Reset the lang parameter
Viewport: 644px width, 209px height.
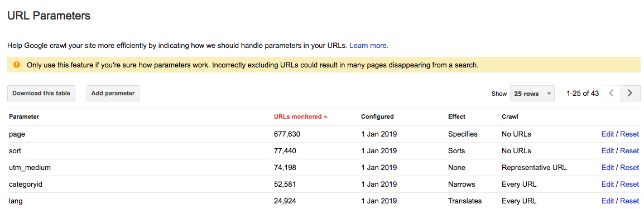click(x=629, y=201)
